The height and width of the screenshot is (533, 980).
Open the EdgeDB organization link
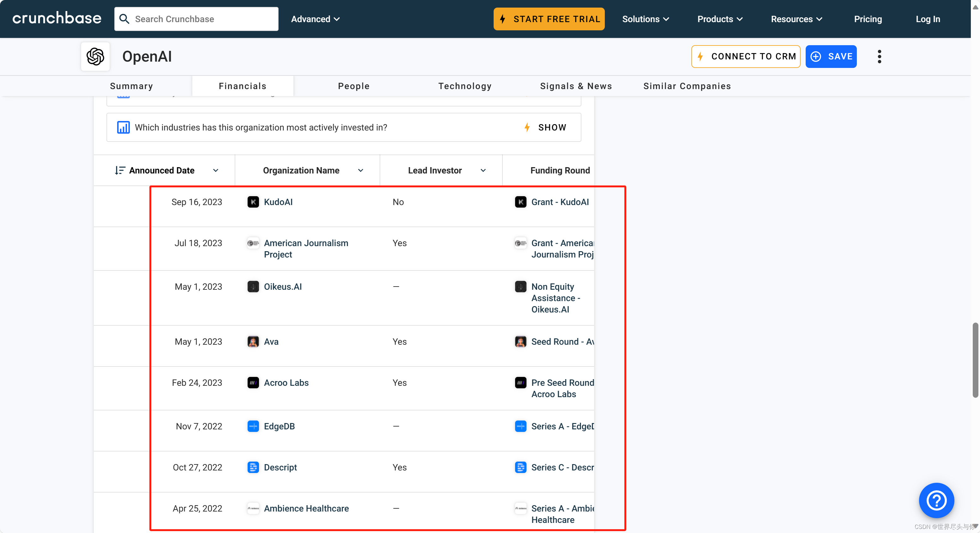click(279, 426)
